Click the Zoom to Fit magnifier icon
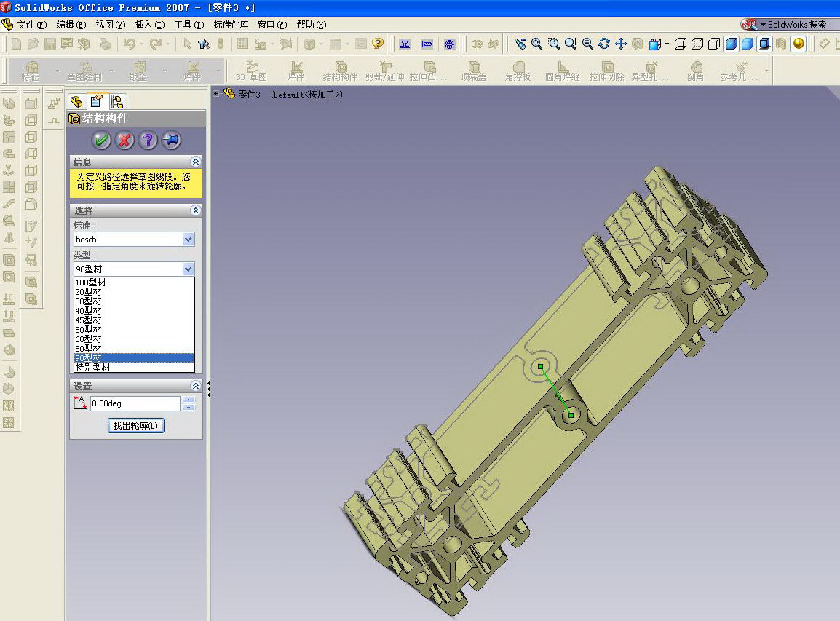The width and height of the screenshot is (840, 621). tap(536, 44)
